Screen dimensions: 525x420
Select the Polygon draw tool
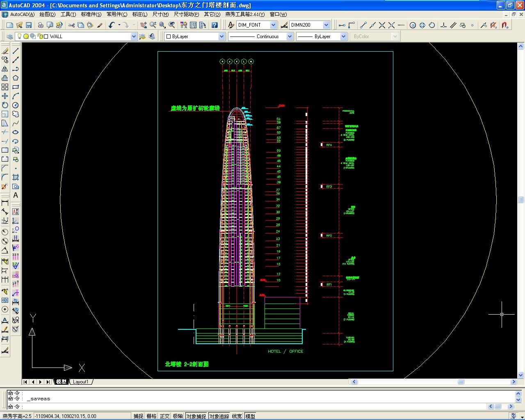click(x=16, y=78)
